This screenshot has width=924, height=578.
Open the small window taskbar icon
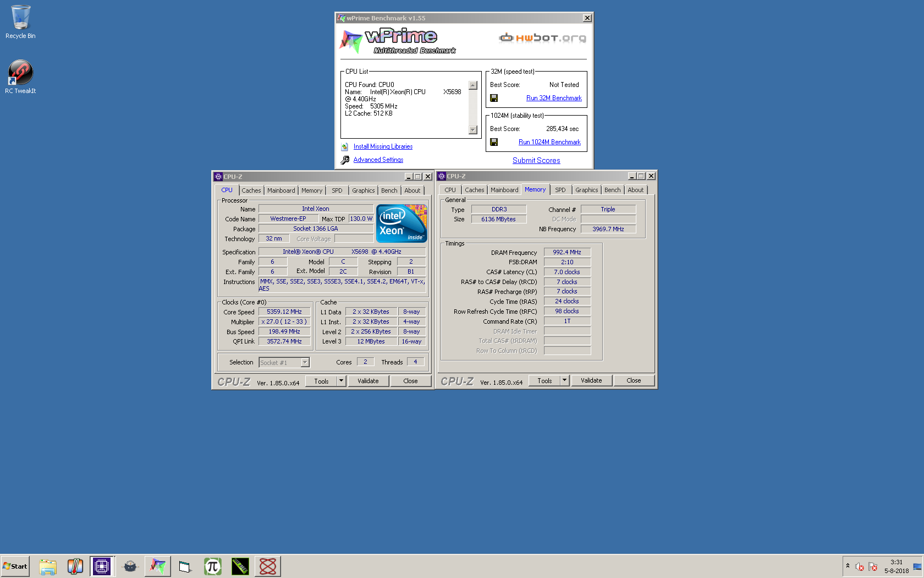pyautogui.click(x=185, y=566)
